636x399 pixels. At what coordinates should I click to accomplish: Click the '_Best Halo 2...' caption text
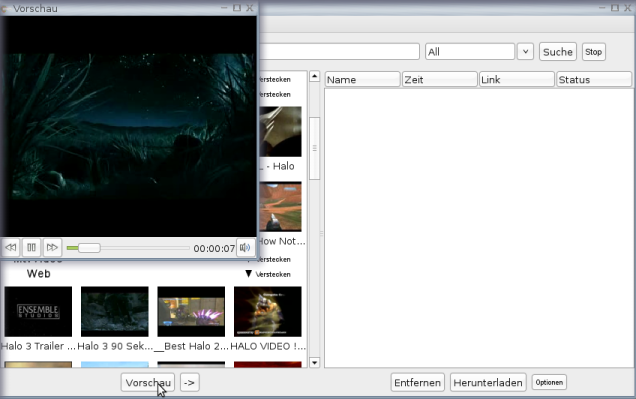click(191, 346)
